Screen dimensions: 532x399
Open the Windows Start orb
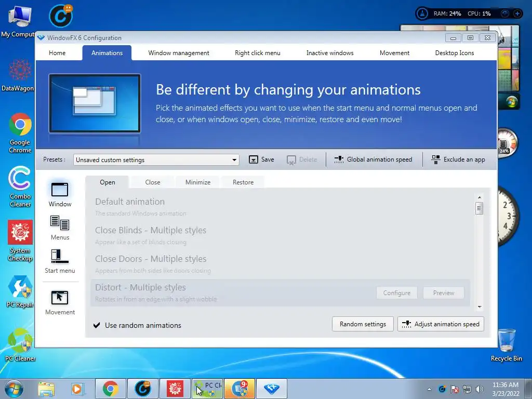(14, 389)
